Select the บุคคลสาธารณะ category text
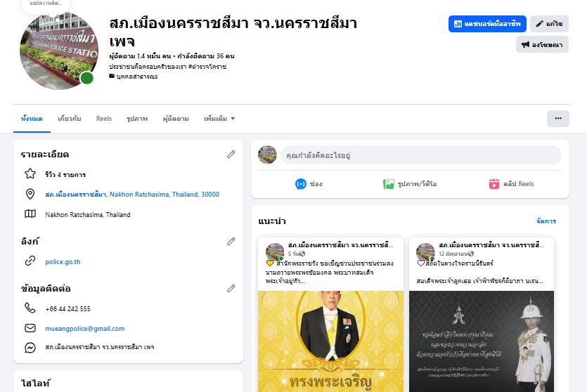Image resolution: width=587 pixels, height=392 pixels. 137,77
